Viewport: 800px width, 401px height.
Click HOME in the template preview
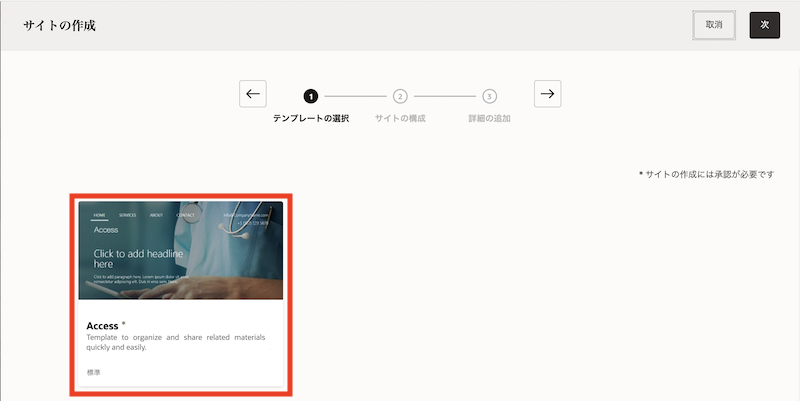pos(99,215)
